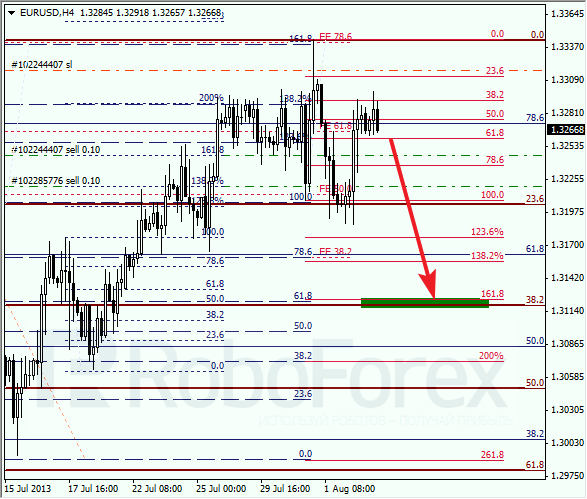Click the 25 Jul 00:00 time label
587x499 pixels.
[x=221, y=489]
